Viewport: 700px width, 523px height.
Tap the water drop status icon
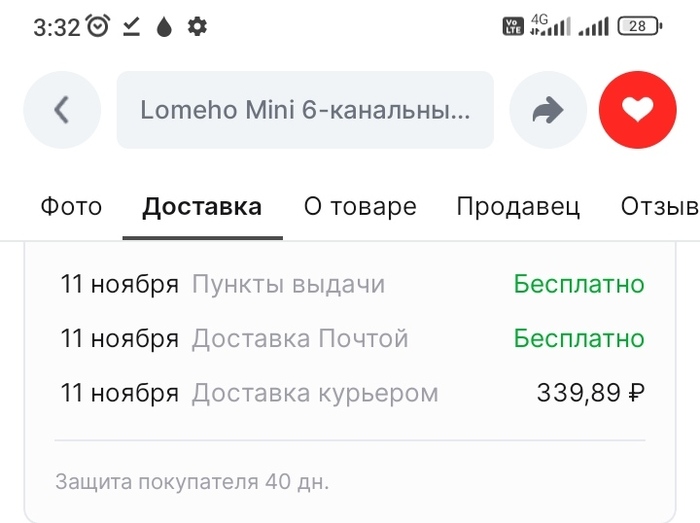(164, 27)
